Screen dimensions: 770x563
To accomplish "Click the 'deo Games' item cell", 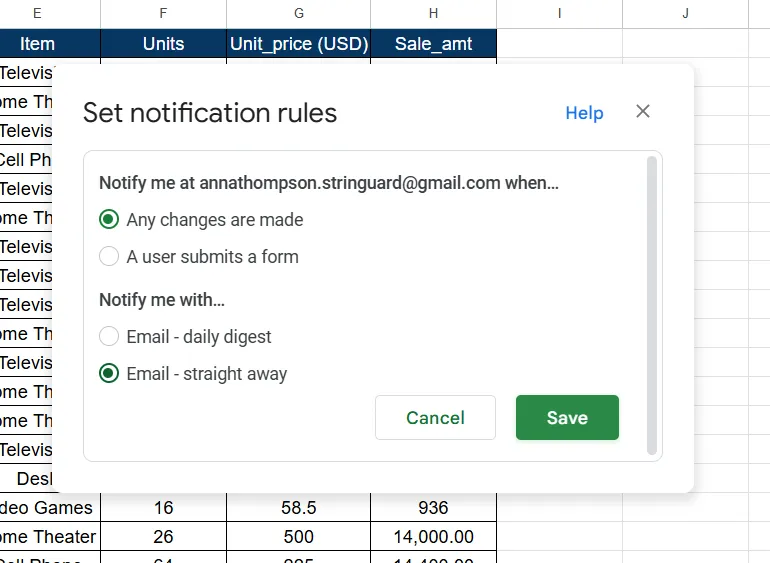I will coord(50,507).
